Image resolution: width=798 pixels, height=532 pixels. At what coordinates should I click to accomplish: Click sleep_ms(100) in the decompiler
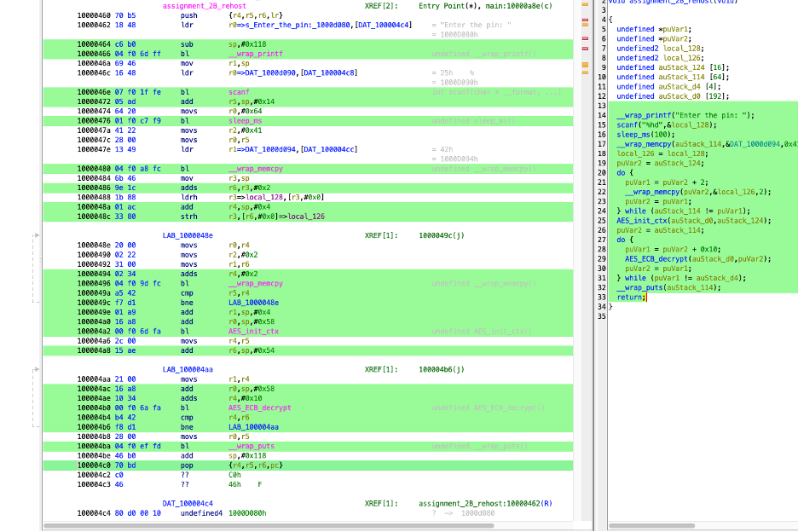point(646,135)
